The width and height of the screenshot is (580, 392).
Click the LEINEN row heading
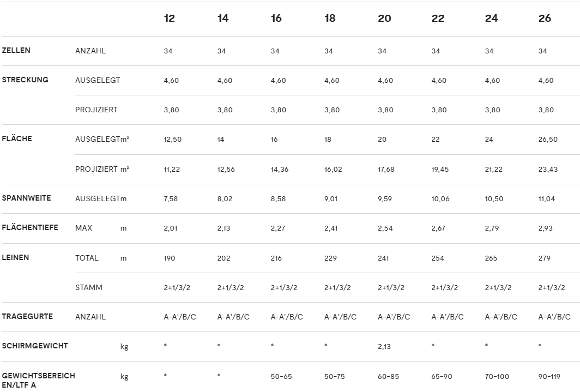click(x=15, y=257)
